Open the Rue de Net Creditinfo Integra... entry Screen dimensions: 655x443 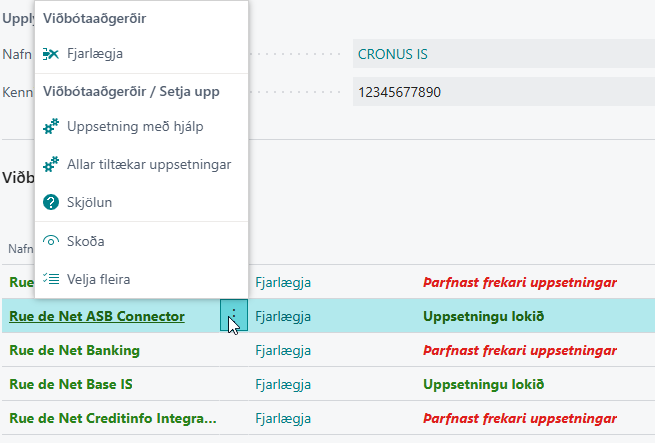tap(112, 418)
